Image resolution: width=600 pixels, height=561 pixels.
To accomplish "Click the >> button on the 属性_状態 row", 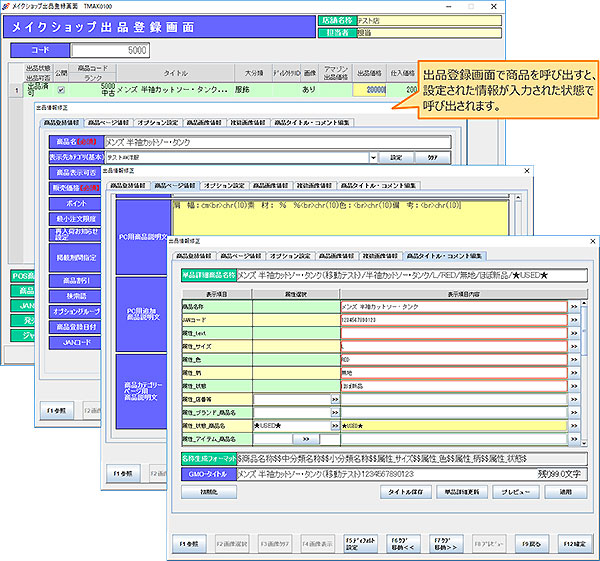I will click(x=574, y=384).
